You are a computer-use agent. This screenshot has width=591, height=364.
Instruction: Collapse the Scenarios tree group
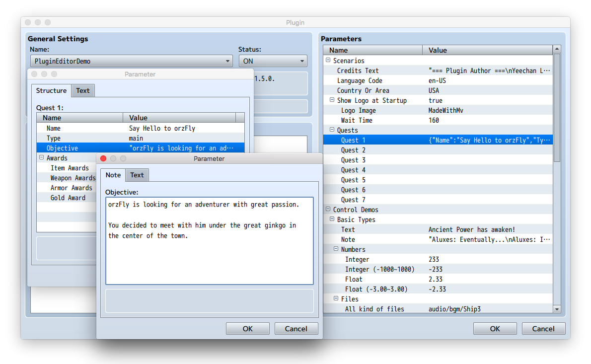pos(328,60)
